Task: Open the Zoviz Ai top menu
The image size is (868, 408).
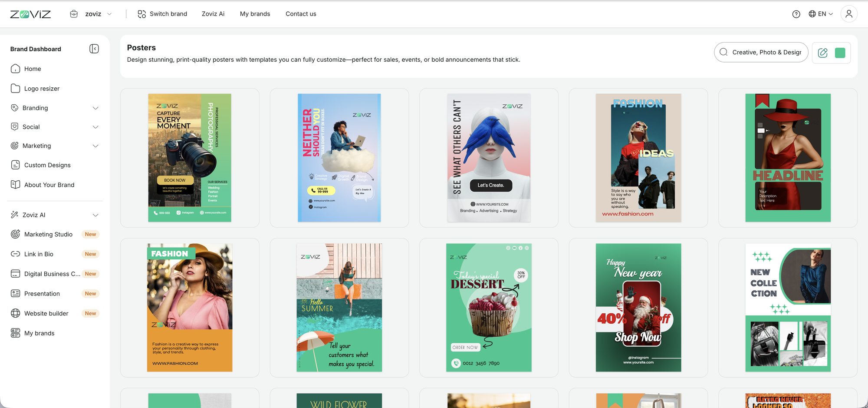Action: coord(213,14)
